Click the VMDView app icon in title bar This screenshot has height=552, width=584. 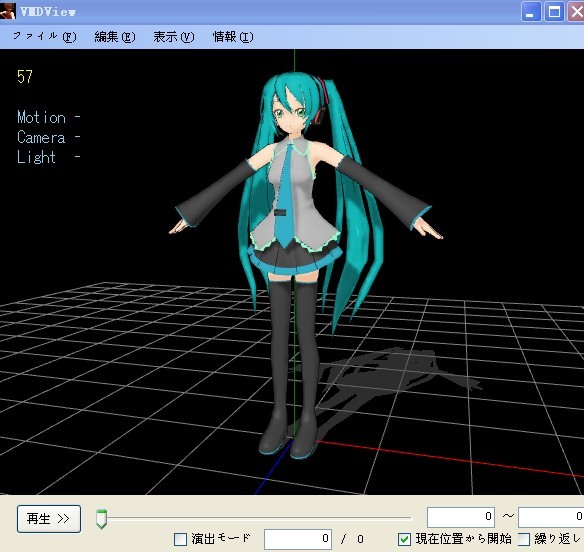pyautogui.click(x=8, y=11)
